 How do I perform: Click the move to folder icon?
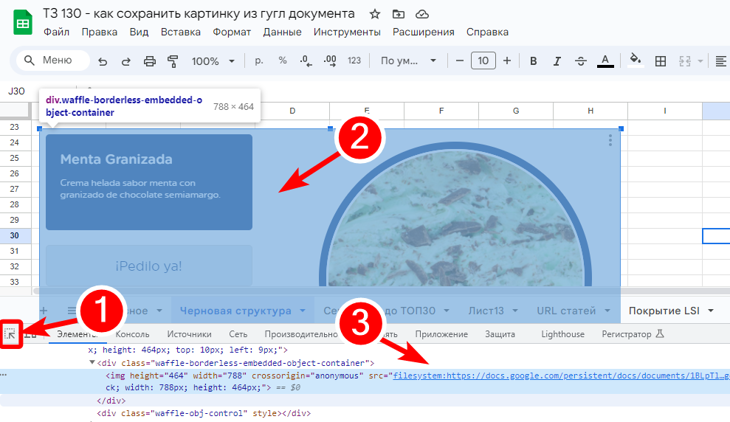click(399, 14)
